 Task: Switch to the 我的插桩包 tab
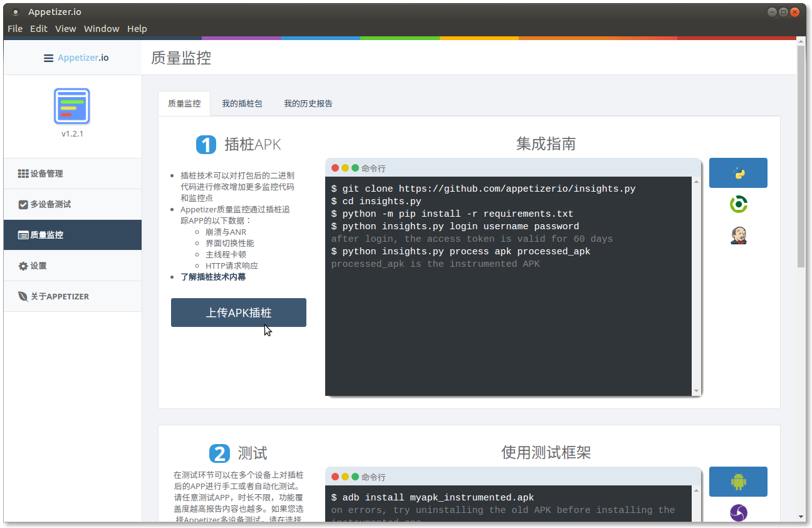242,103
